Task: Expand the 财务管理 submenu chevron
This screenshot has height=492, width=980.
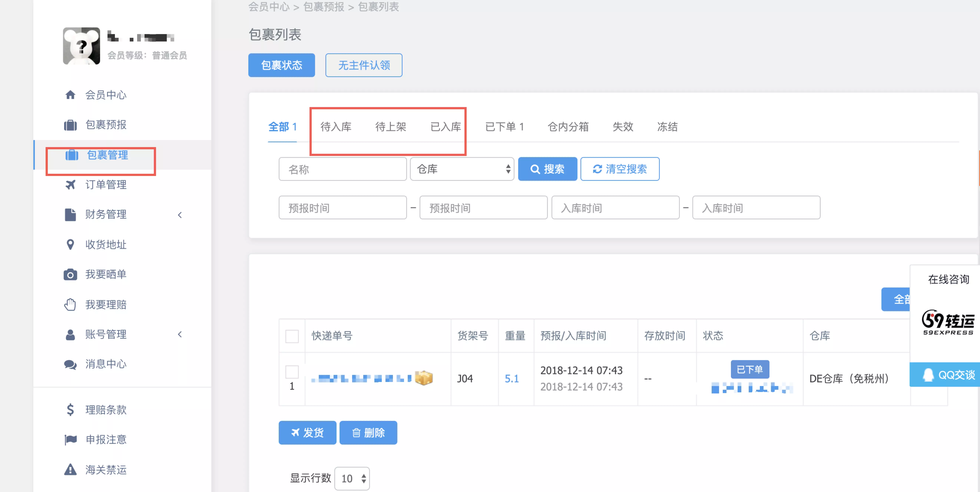Action: pyautogui.click(x=180, y=215)
